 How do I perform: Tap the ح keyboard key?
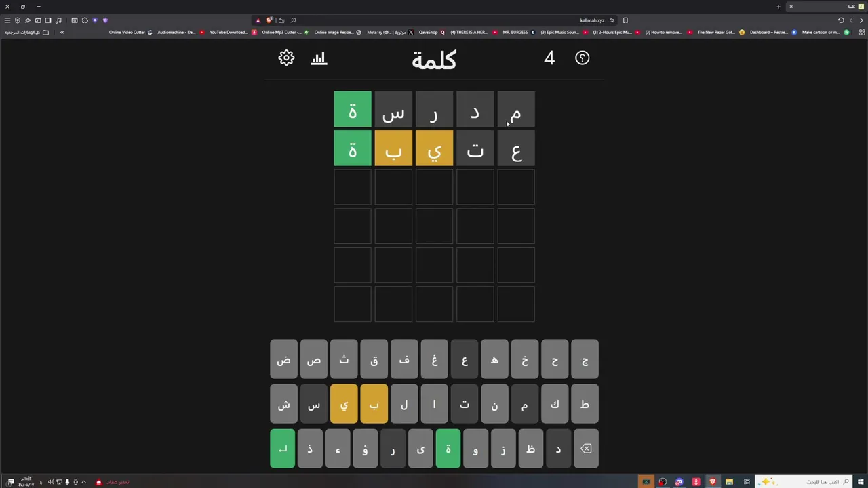tap(555, 360)
